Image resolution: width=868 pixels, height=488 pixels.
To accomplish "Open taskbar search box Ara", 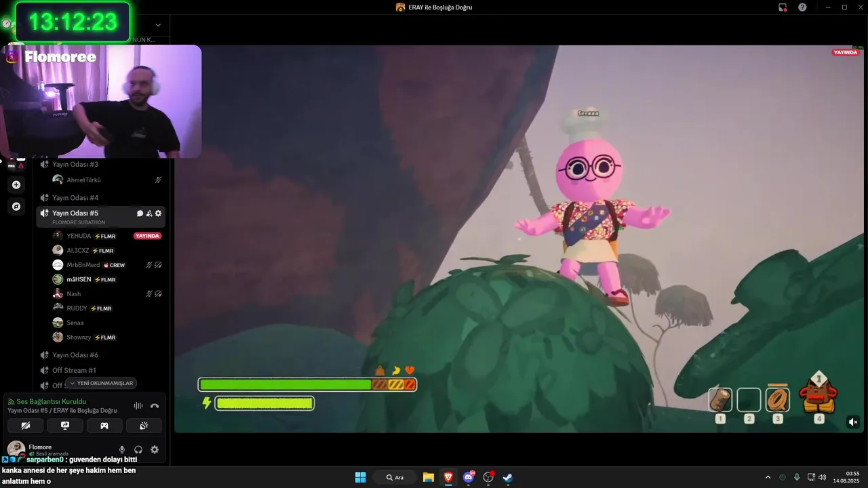I will click(x=395, y=477).
